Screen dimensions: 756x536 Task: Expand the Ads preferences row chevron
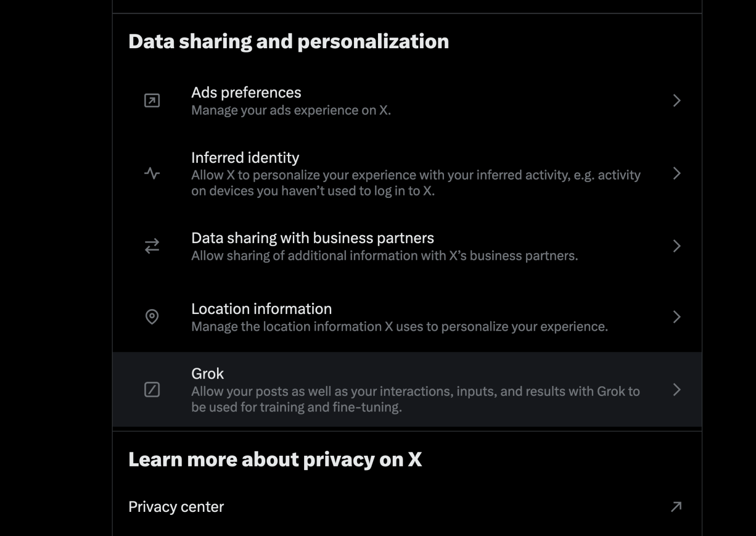pos(676,100)
